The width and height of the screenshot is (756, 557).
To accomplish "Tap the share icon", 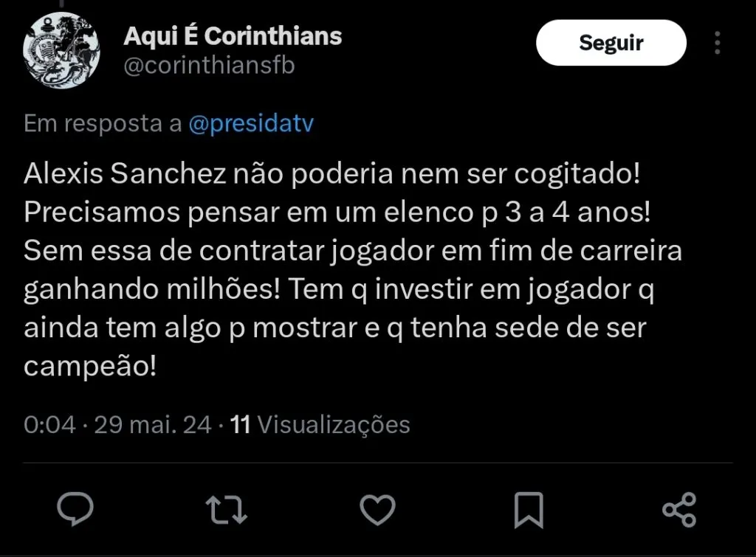I will tap(679, 509).
